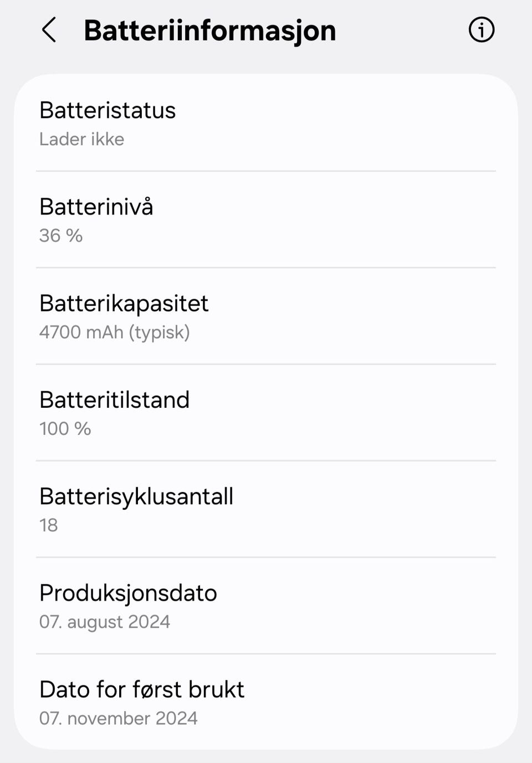Tap the cycle count value 18

pos(48,525)
